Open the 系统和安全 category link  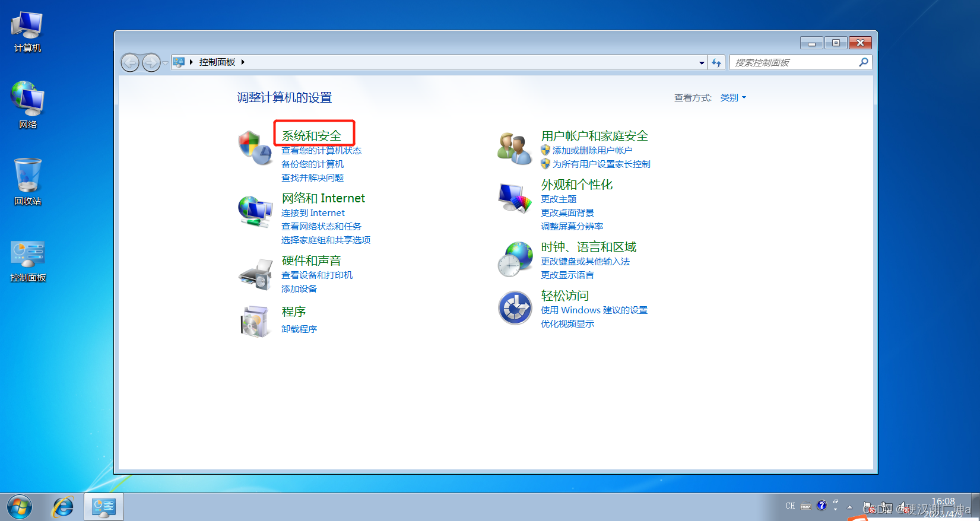[x=312, y=136]
